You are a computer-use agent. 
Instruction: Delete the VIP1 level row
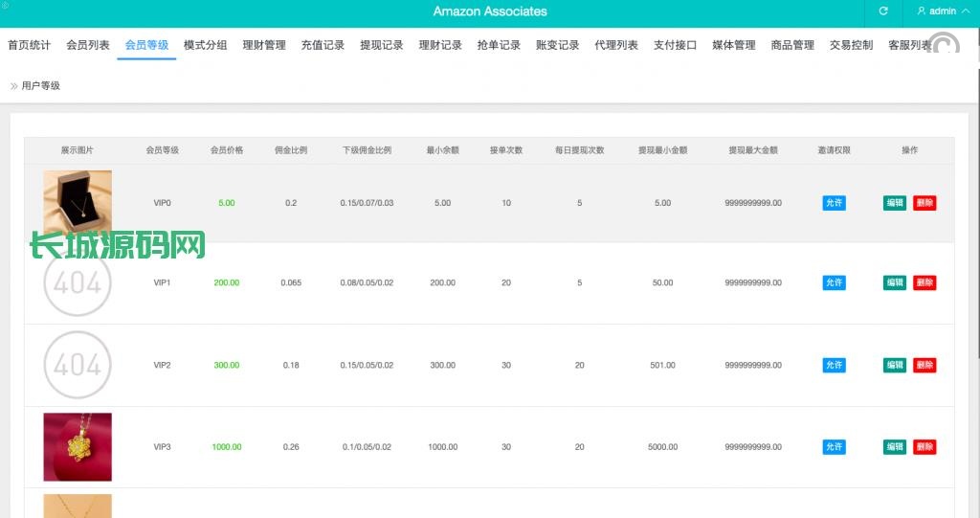pyautogui.click(x=924, y=283)
